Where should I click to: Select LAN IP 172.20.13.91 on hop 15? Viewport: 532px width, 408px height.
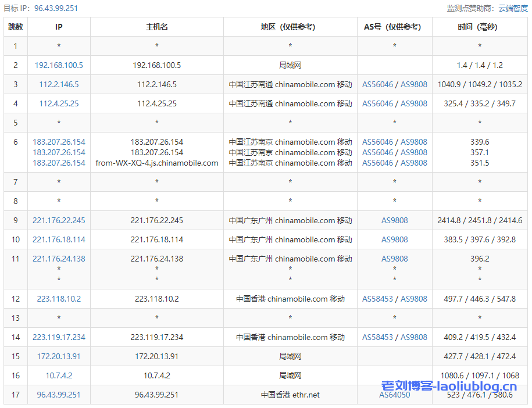click(x=58, y=356)
